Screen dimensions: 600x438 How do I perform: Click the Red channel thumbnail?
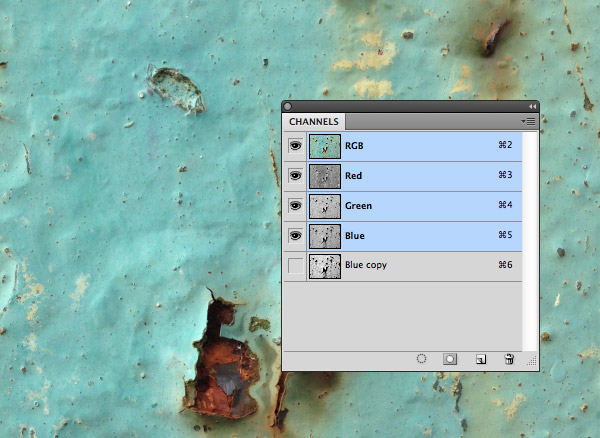click(x=325, y=176)
